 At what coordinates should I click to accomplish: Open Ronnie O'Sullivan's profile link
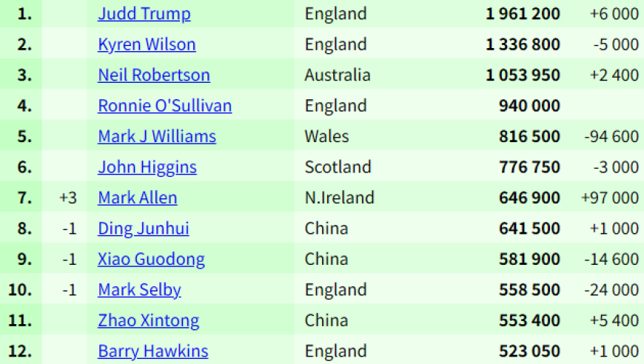pyautogui.click(x=164, y=106)
